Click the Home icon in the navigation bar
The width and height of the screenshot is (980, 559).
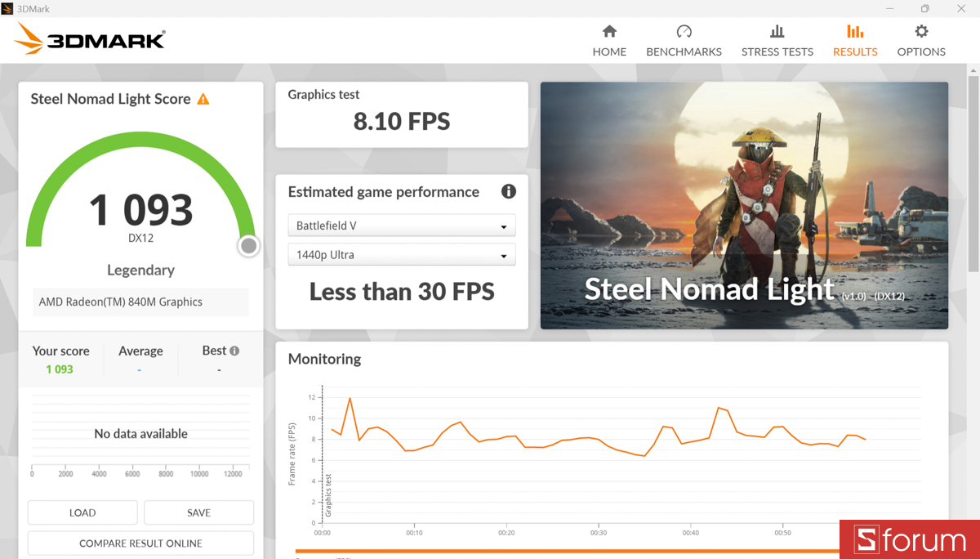[609, 30]
